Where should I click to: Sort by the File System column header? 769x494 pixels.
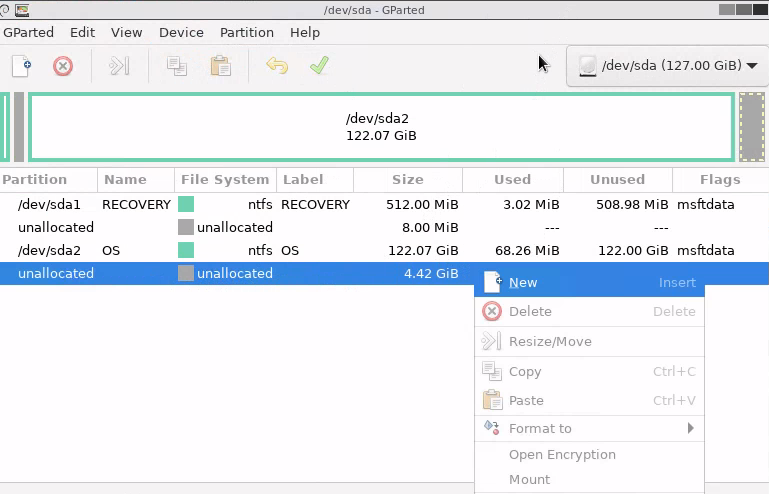[x=225, y=180]
